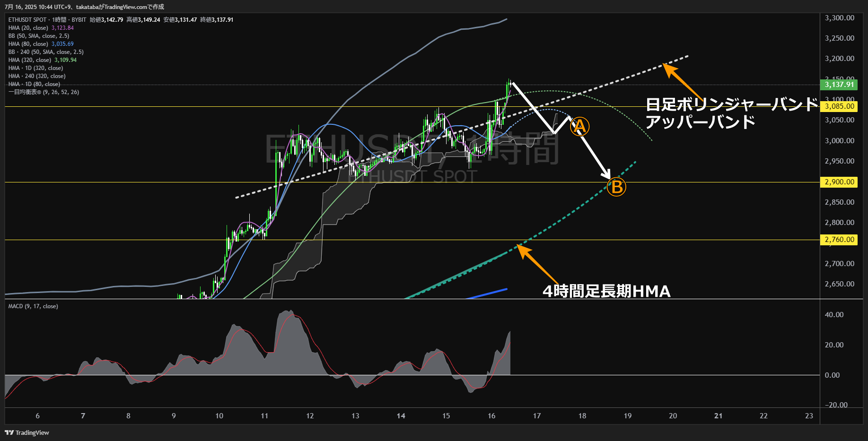Click the 終値 3,137.91 close value in header
This screenshot has width=868, height=441.
(217, 20)
